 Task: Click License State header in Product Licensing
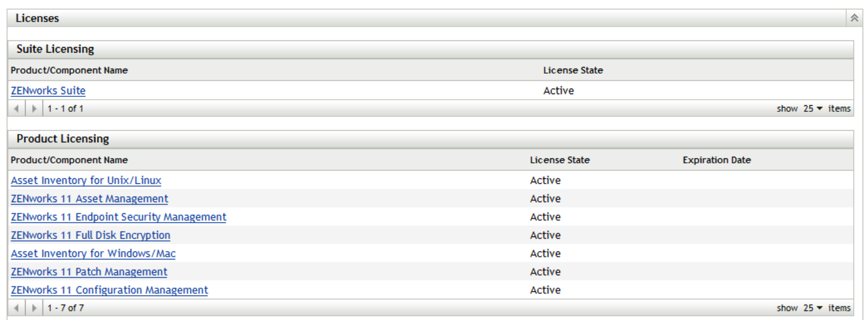(x=559, y=160)
